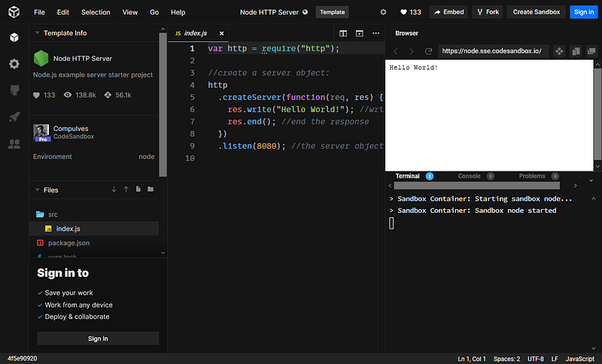This screenshot has height=364, width=602.
Task: Click the blue Sign in button
Action: 584,12
